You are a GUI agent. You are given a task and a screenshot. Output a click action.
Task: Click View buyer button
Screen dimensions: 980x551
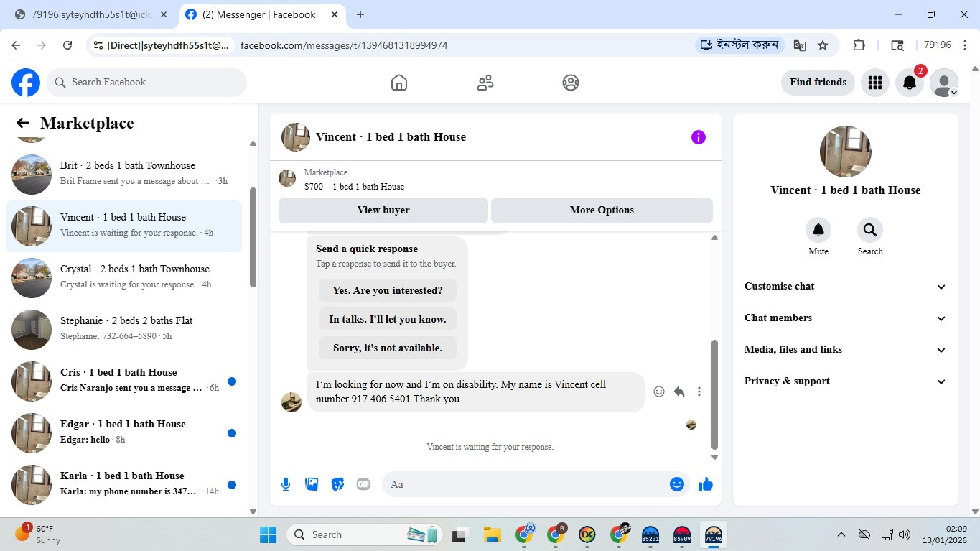tap(383, 210)
